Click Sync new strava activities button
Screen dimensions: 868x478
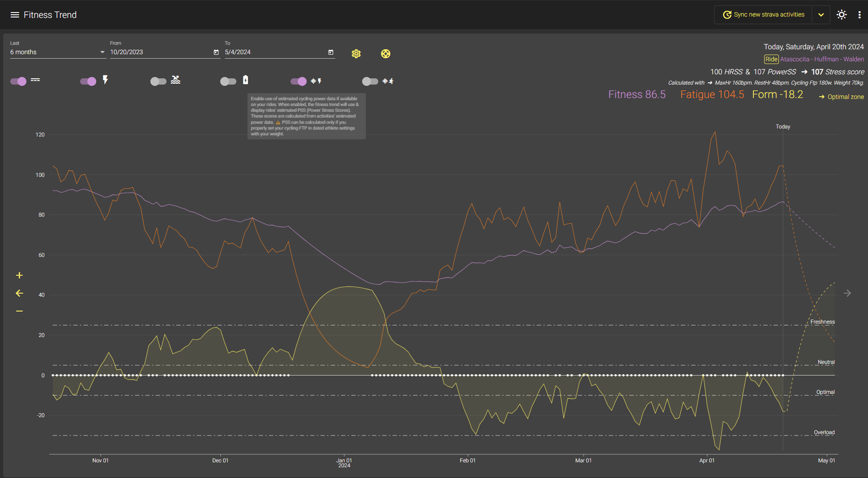pyautogui.click(x=763, y=15)
